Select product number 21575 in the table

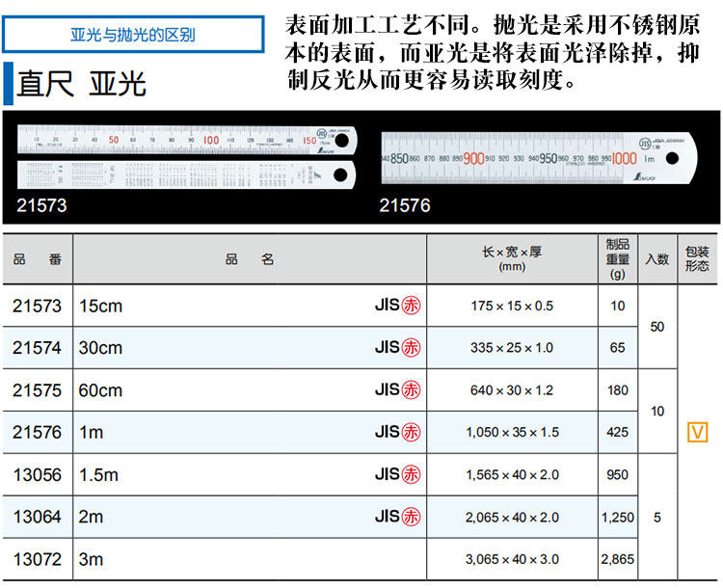(x=37, y=390)
